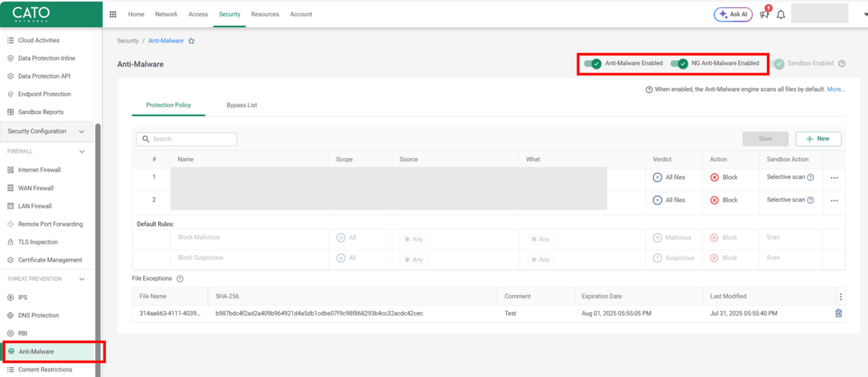Click the All files verdict icon in rule 2

[657, 200]
